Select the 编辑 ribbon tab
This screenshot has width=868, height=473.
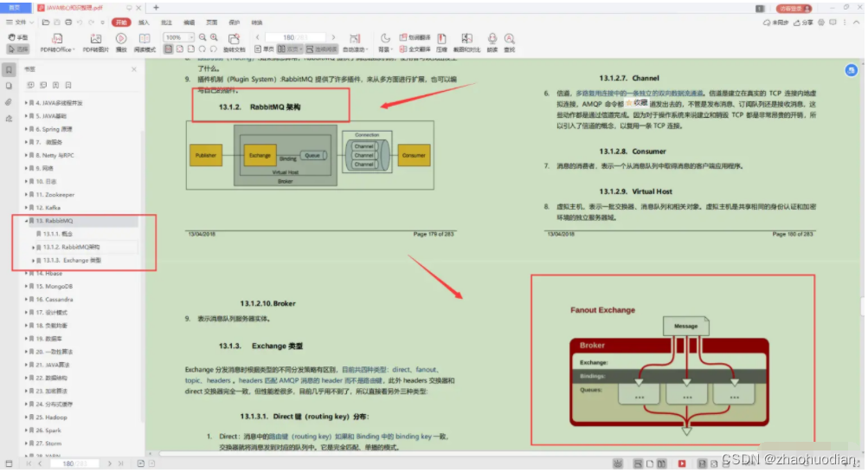click(x=190, y=23)
